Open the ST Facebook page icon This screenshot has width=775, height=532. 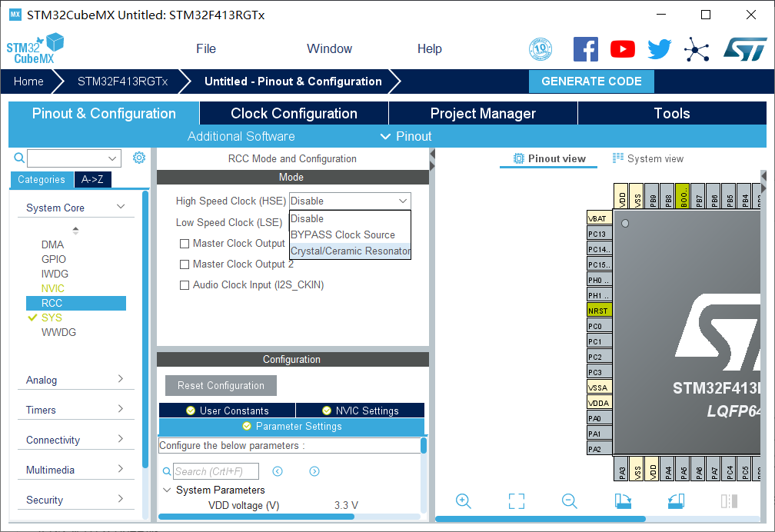coord(586,49)
